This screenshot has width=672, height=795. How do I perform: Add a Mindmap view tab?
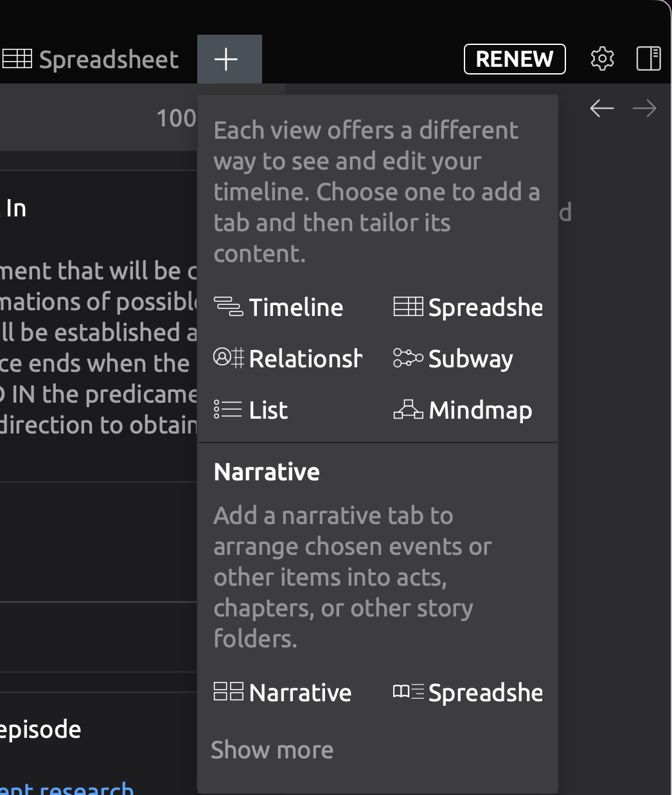point(480,410)
